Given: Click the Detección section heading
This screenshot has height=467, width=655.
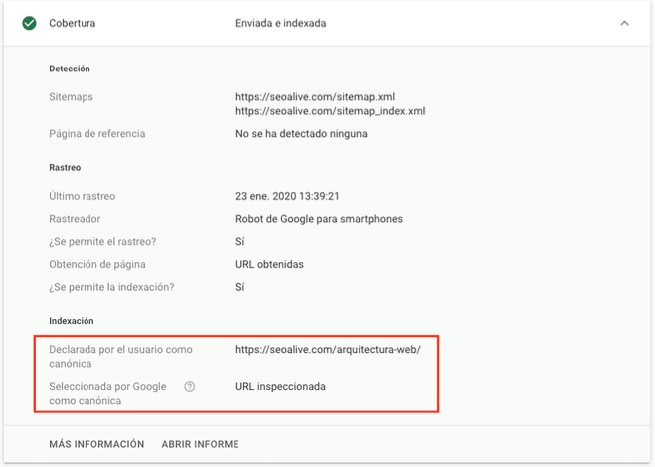Looking at the screenshot, I should point(69,69).
